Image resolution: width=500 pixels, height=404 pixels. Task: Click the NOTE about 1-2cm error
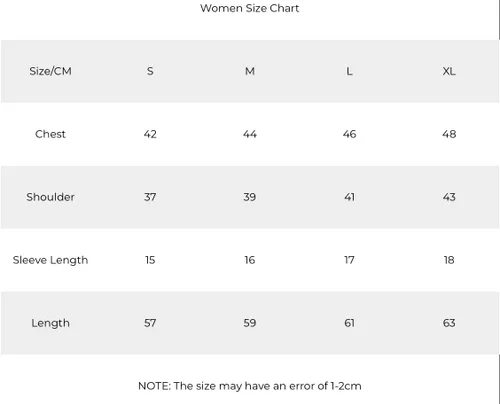(x=250, y=386)
